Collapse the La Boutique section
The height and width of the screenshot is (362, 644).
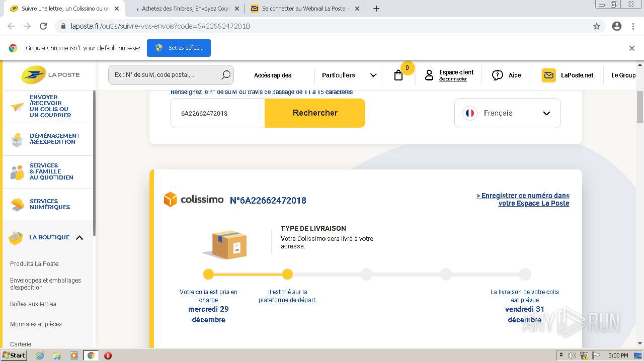tap(79, 238)
